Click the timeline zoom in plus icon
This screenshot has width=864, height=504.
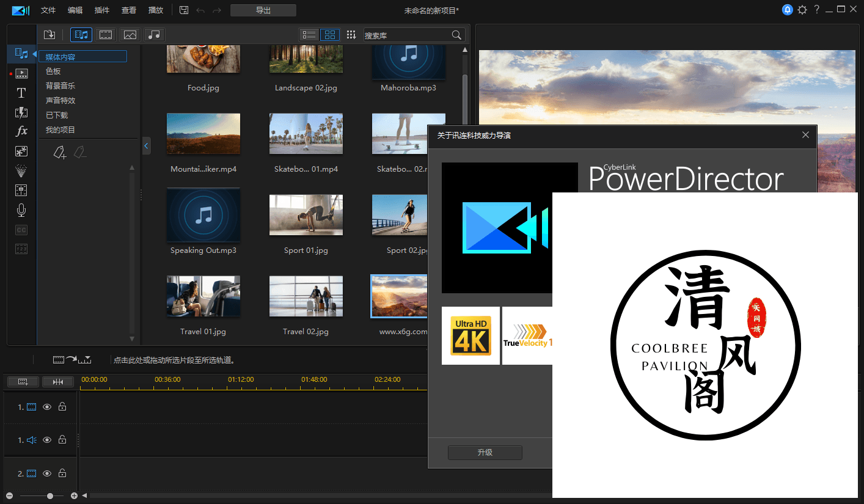[74, 496]
